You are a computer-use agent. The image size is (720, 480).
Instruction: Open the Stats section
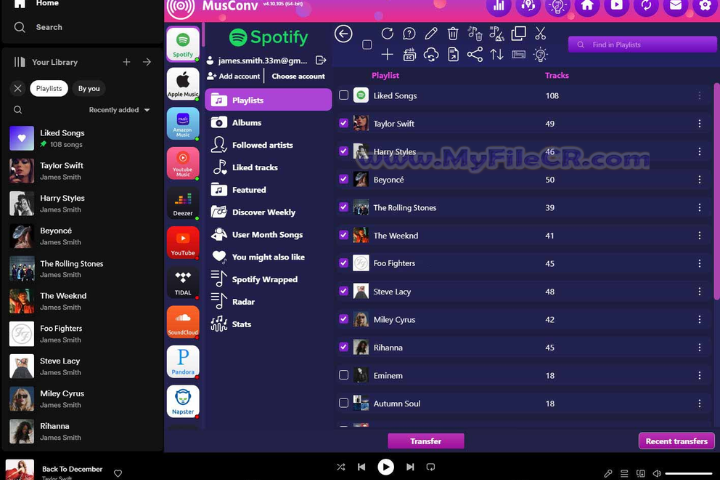pos(268,324)
